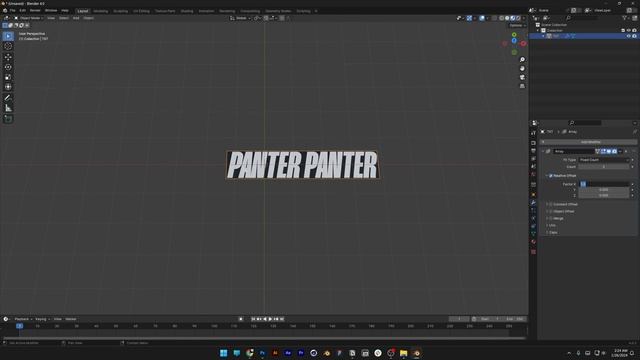Open the timeline Keying popover
Image resolution: width=640 pixels, height=360 pixels.
pos(42,319)
